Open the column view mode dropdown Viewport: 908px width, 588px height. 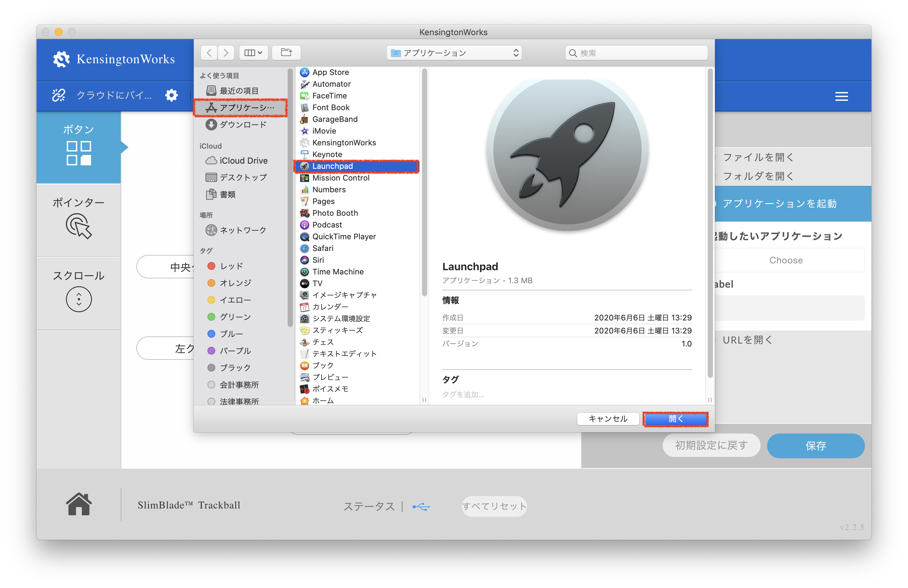[x=253, y=52]
